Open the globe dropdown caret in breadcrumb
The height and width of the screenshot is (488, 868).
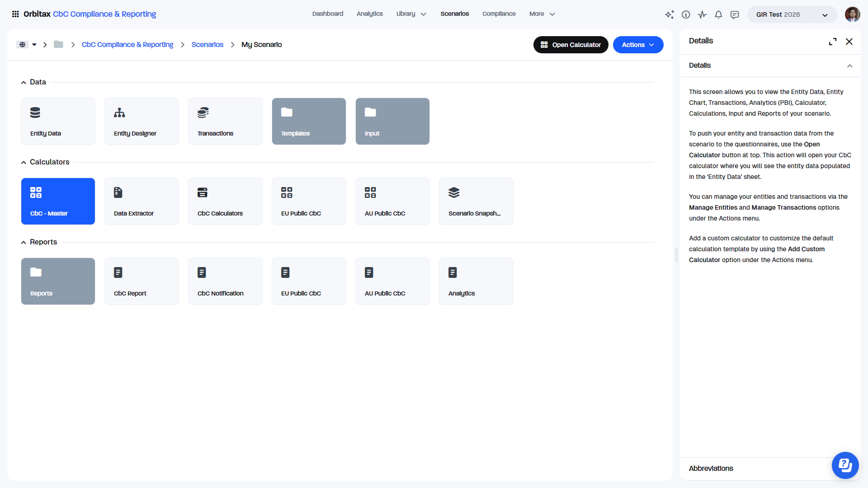34,45
